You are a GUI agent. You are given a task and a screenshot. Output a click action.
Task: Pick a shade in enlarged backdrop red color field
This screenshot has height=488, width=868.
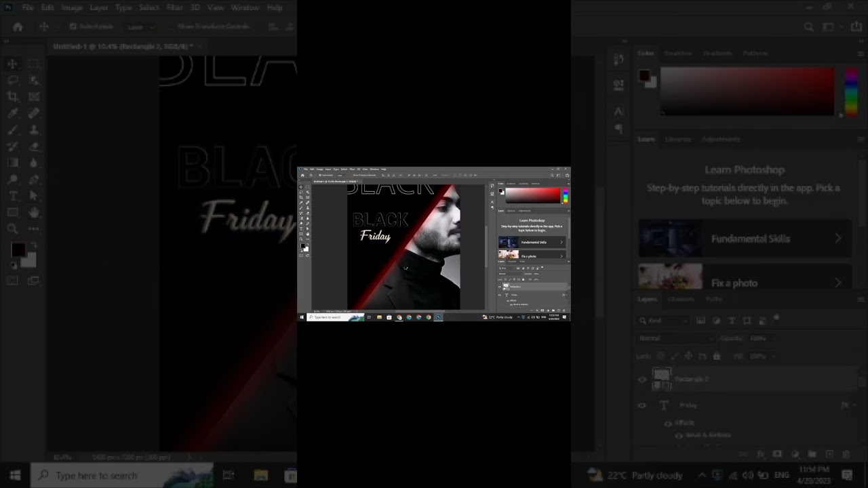click(x=748, y=91)
